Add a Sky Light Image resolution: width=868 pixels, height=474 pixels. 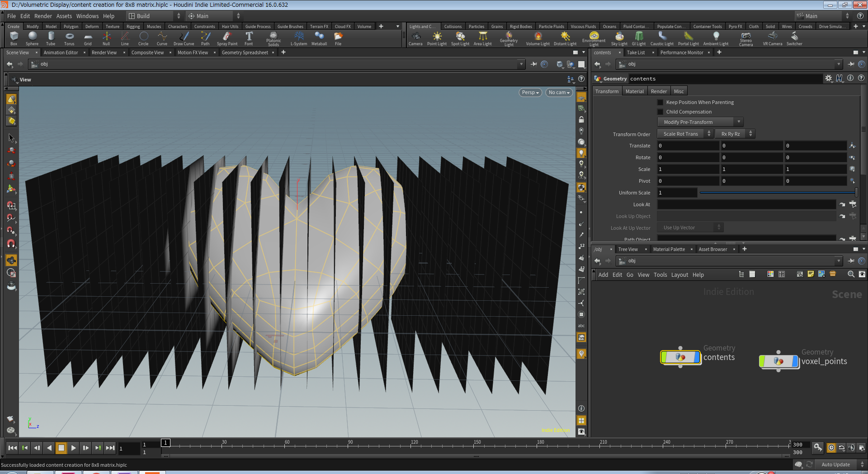click(x=619, y=38)
